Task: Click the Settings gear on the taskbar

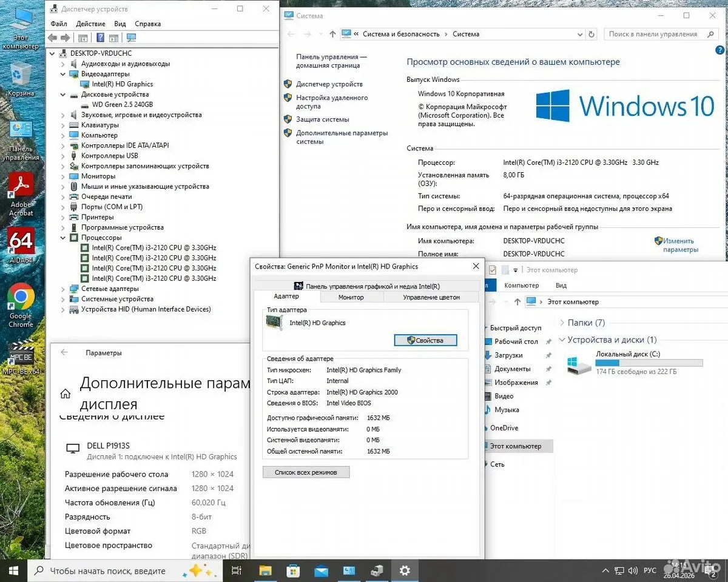Action: point(405,570)
